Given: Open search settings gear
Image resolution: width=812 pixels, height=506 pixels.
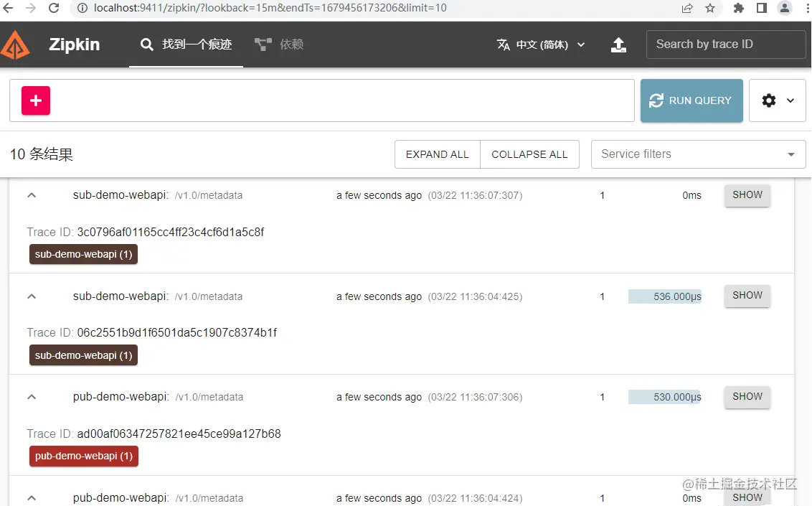Looking at the screenshot, I should point(769,100).
